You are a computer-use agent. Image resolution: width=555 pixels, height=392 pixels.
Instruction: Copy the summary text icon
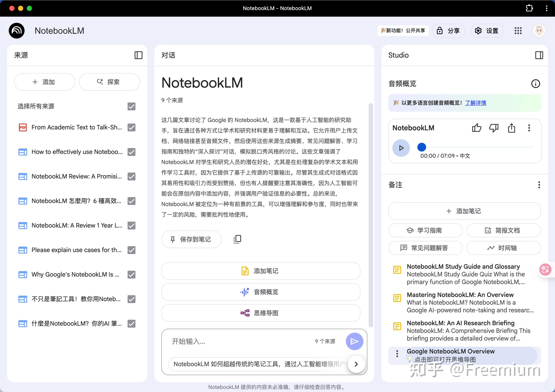pos(237,239)
